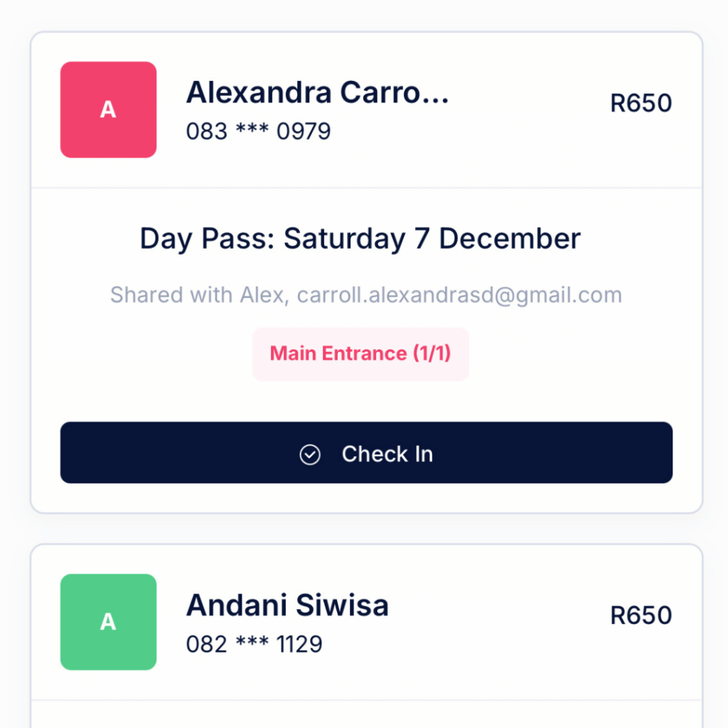Image resolution: width=728 pixels, height=728 pixels.
Task: Select the white letter A on green avatar
Action: coord(108,621)
